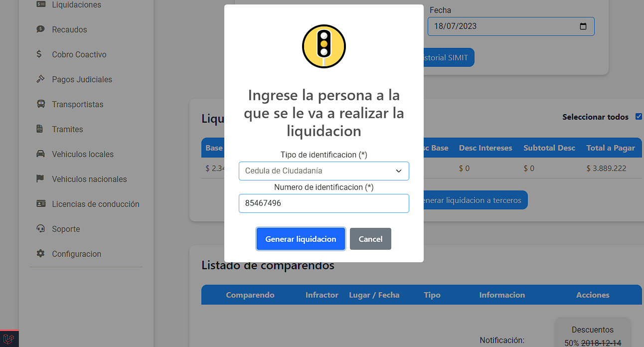Click the Tramites document icon
644x347 pixels.
click(40, 129)
